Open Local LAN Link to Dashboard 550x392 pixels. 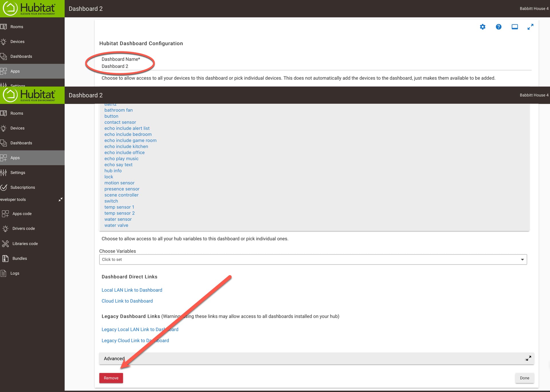132,290
